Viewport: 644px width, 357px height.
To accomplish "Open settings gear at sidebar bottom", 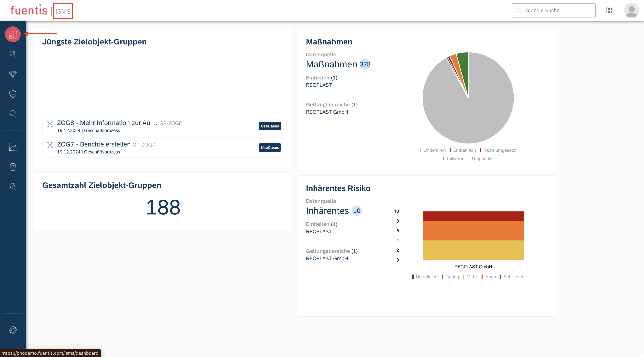I will (13, 330).
